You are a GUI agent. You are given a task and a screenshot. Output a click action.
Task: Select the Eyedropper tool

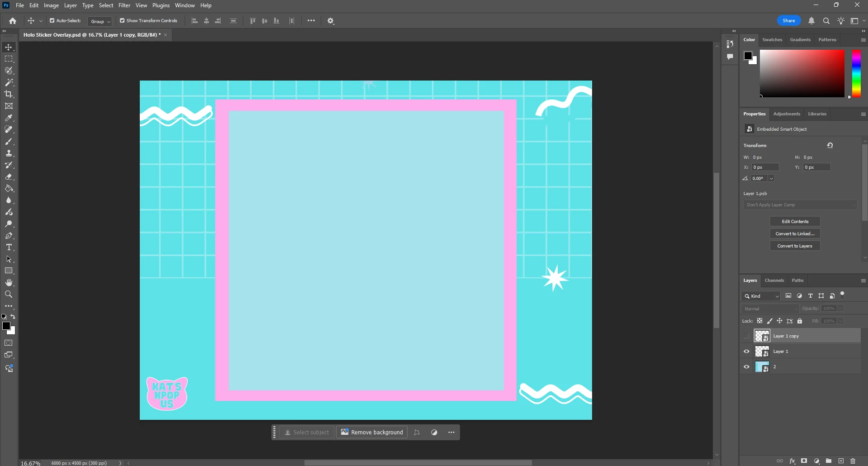pos(9,118)
